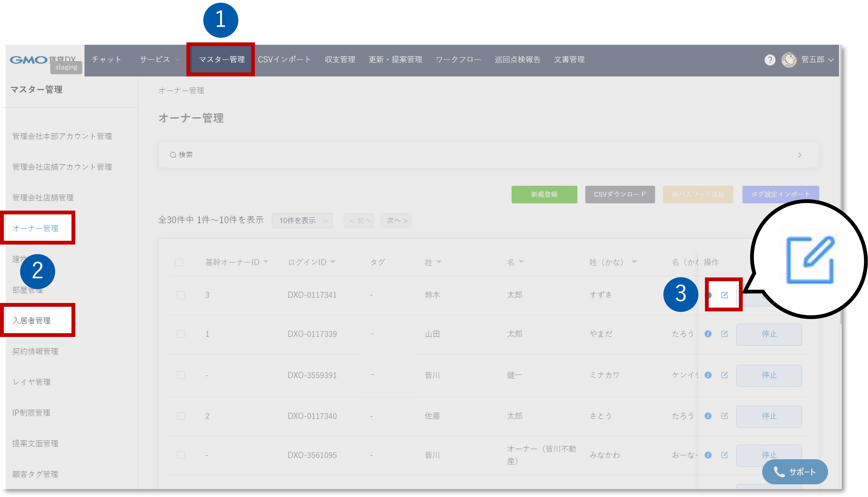Click the edit icon for 鈴木 太郎's row
The width and height of the screenshot is (868, 497).
coord(724,294)
